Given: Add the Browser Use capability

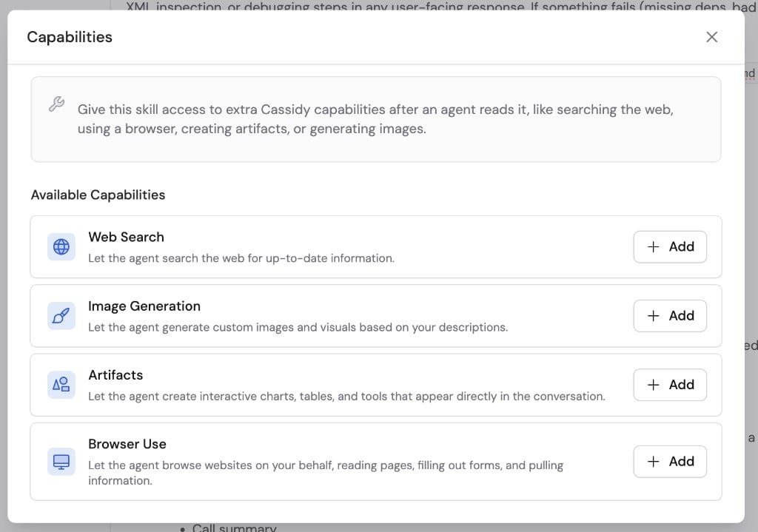Looking at the screenshot, I should 670,462.
